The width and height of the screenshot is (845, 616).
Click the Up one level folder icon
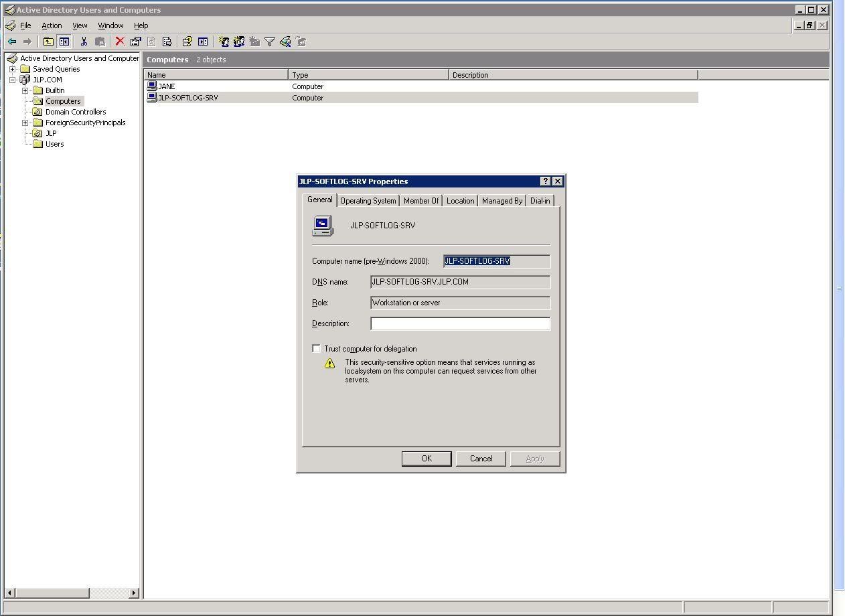point(49,42)
